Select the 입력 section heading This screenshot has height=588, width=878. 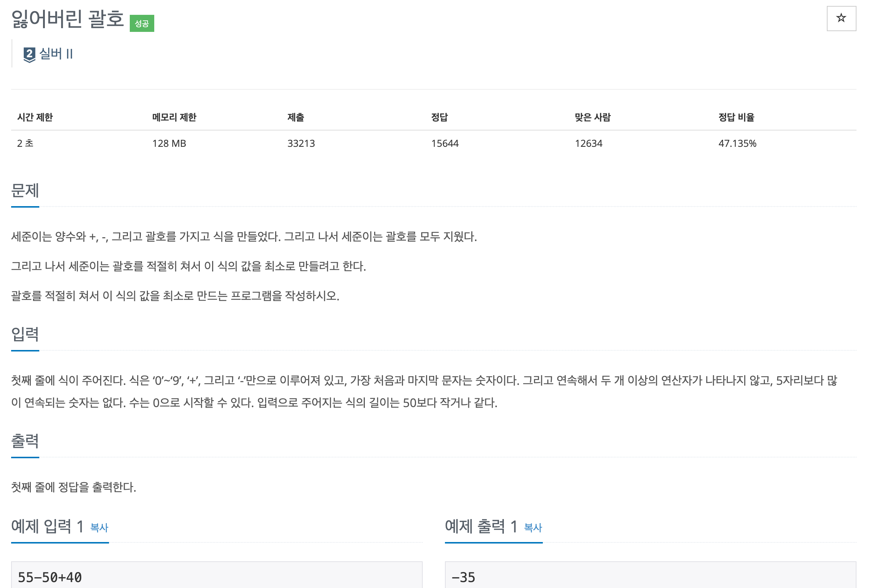pos(25,334)
